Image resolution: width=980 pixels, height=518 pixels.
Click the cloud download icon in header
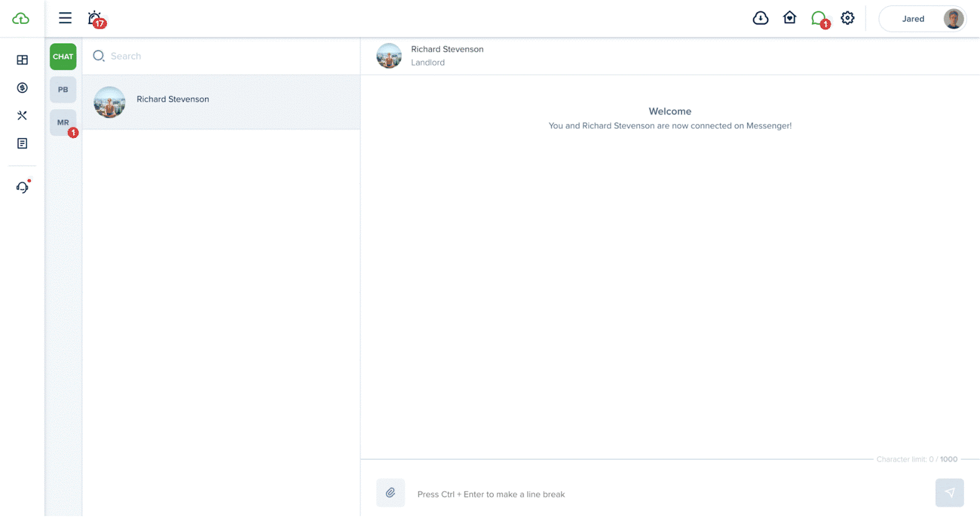[x=760, y=18]
